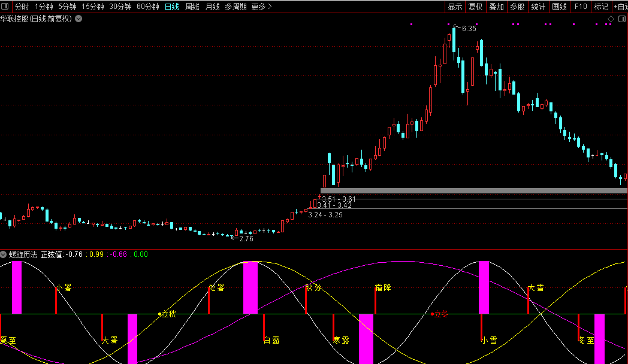628x364 pixels.
Task: Switch to 月线 monthly chart
Action: click(212, 7)
